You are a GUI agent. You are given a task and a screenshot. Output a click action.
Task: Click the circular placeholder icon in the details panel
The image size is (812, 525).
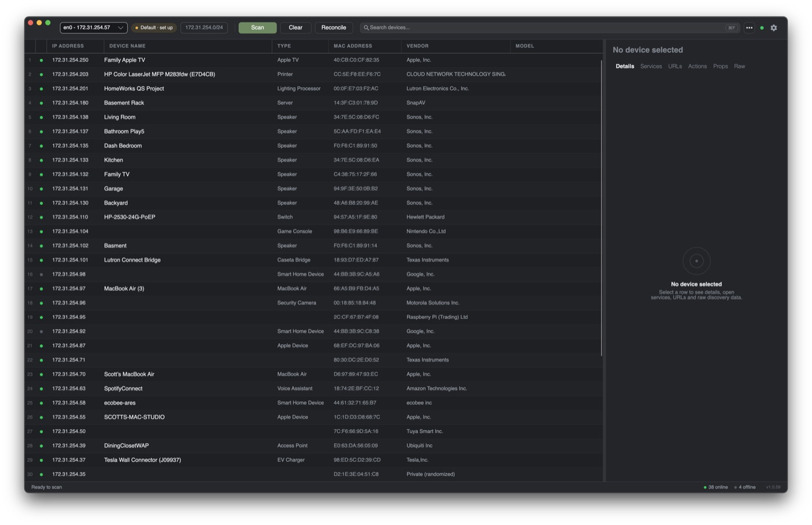697,261
